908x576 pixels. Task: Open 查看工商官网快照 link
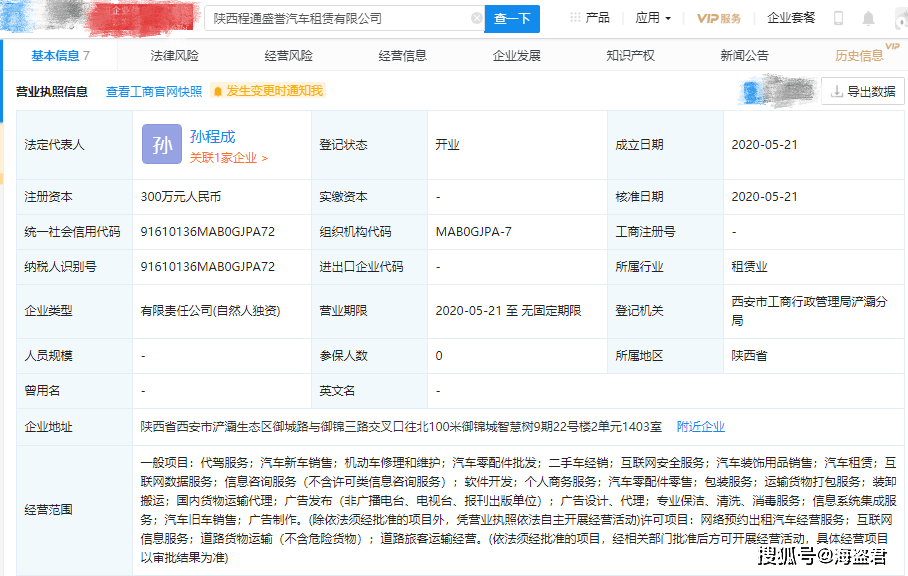click(154, 91)
